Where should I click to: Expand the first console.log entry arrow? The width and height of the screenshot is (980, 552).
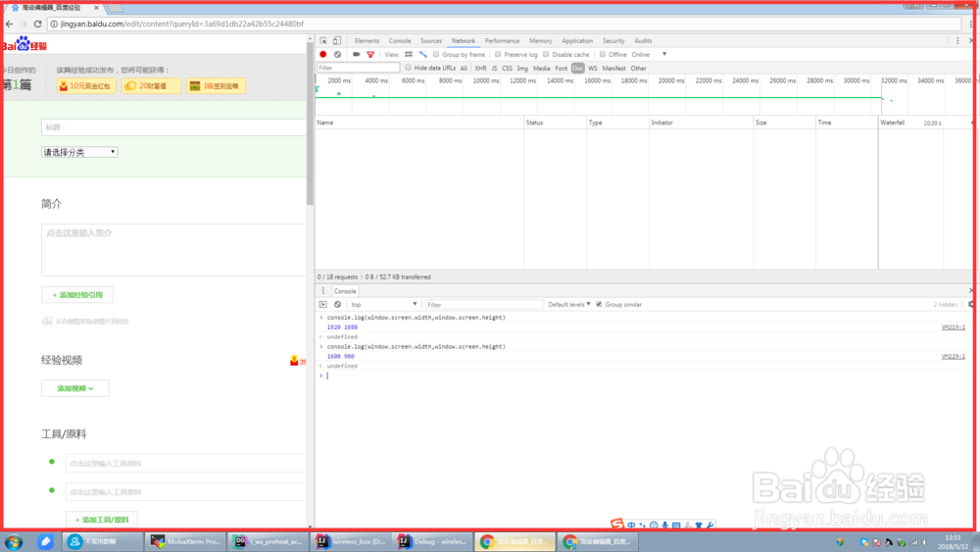pos(321,318)
